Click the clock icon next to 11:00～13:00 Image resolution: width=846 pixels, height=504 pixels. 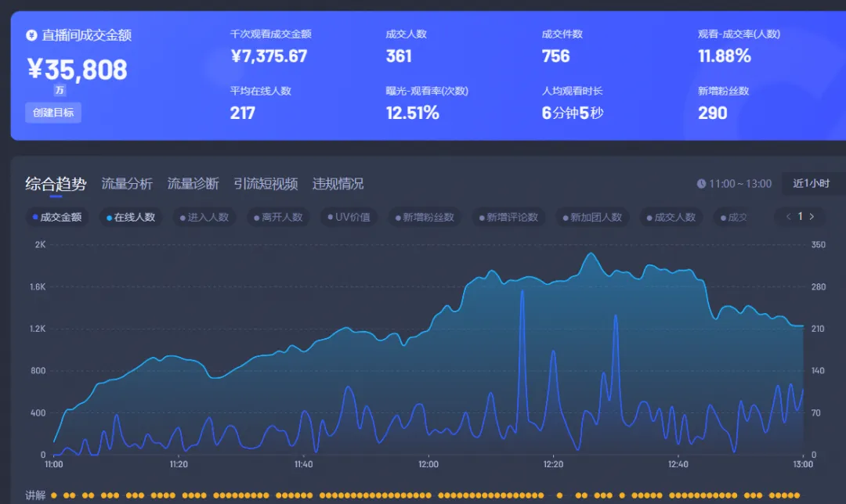pos(701,184)
